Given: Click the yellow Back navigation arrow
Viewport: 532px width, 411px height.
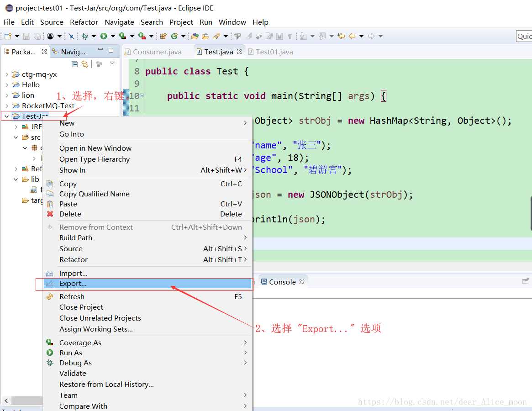Looking at the screenshot, I should (352, 36).
